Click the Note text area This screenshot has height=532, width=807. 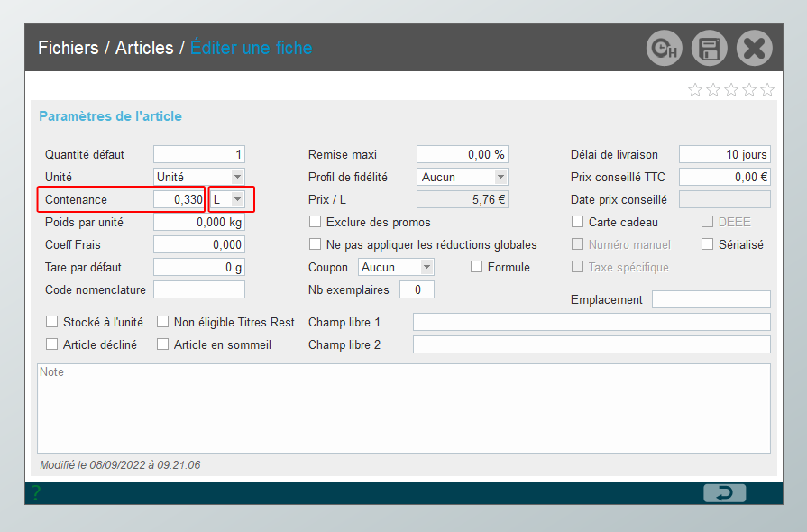403,408
